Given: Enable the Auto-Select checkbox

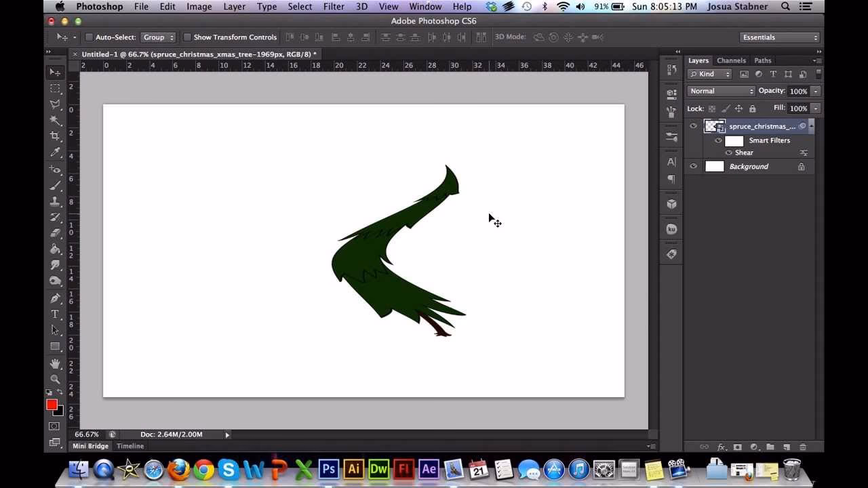Looking at the screenshot, I should [89, 37].
